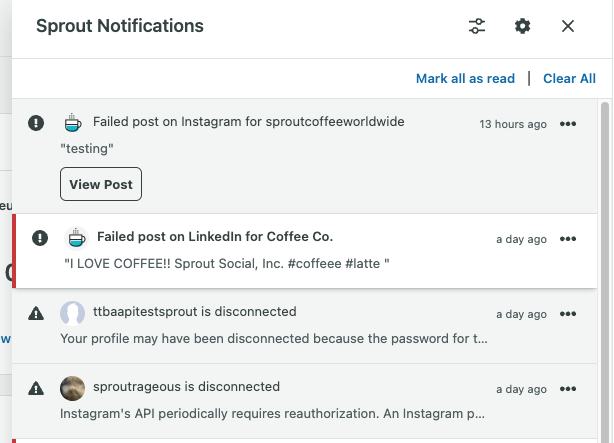Open options menu for LinkedIn failed post
This screenshot has width=614, height=443.
(568, 239)
